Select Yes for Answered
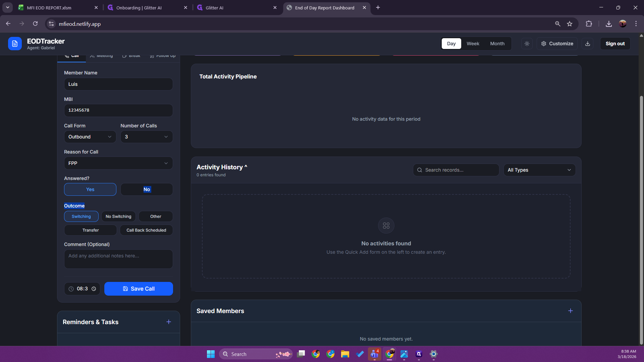The image size is (644, 362). point(90,189)
